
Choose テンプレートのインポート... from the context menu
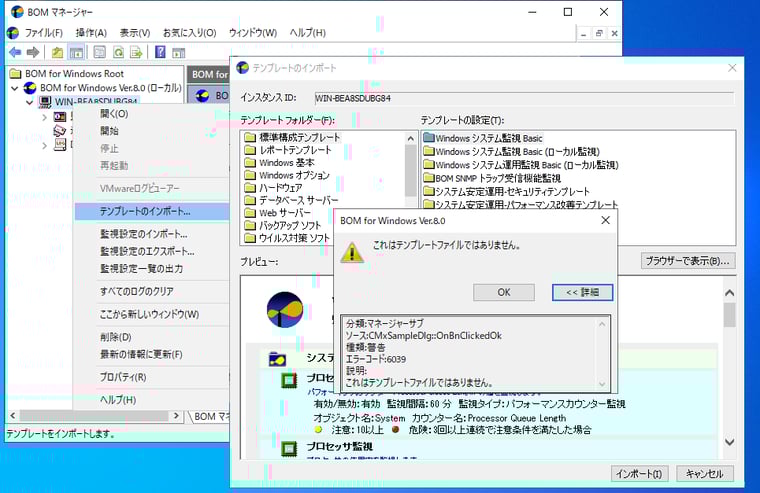[x=152, y=211]
